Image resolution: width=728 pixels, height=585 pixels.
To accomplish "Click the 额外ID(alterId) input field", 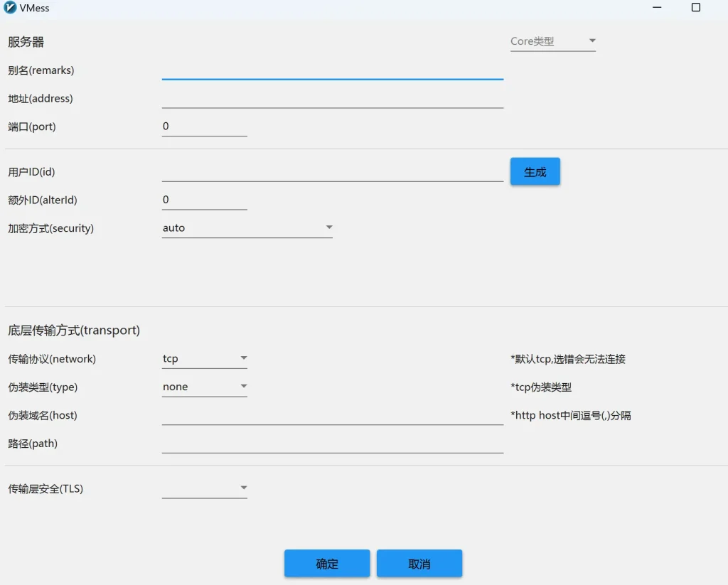I will click(204, 200).
